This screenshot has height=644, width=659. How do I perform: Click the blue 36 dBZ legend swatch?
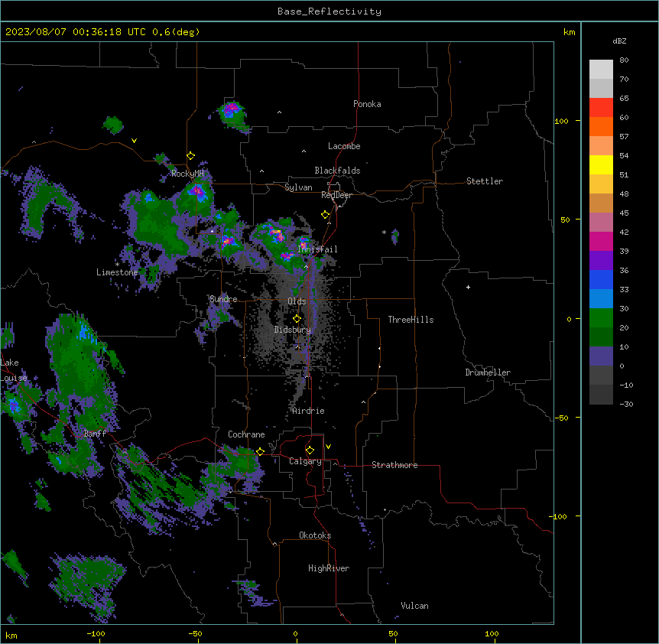(x=601, y=279)
